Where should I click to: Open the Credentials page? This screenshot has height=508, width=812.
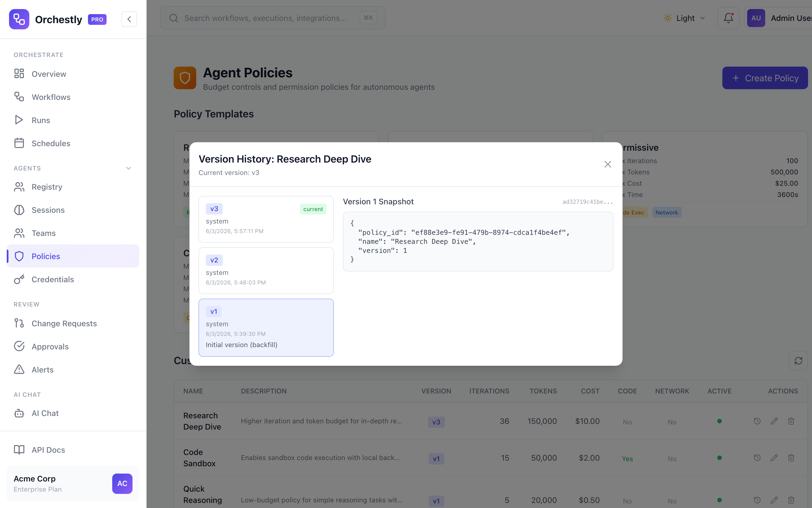(x=73, y=279)
